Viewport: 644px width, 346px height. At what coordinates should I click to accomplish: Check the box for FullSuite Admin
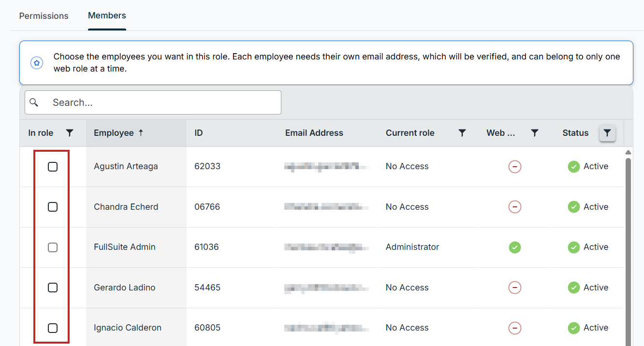click(x=53, y=247)
